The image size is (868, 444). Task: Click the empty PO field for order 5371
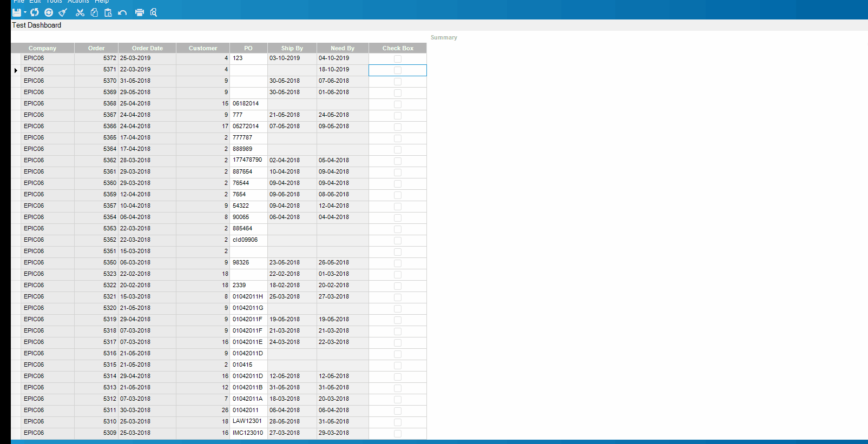[248, 70]
